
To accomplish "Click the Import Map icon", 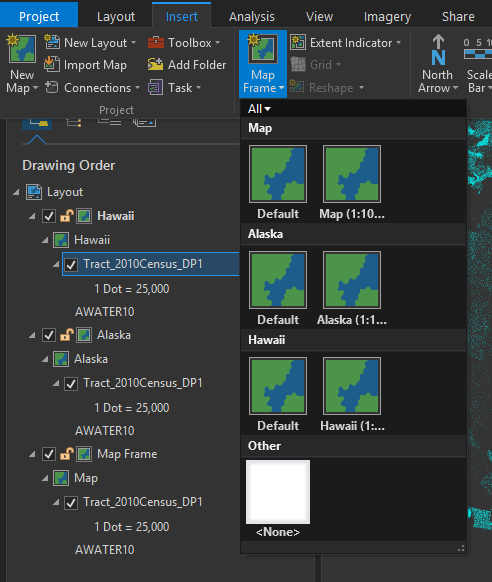I will pos(52,64).
